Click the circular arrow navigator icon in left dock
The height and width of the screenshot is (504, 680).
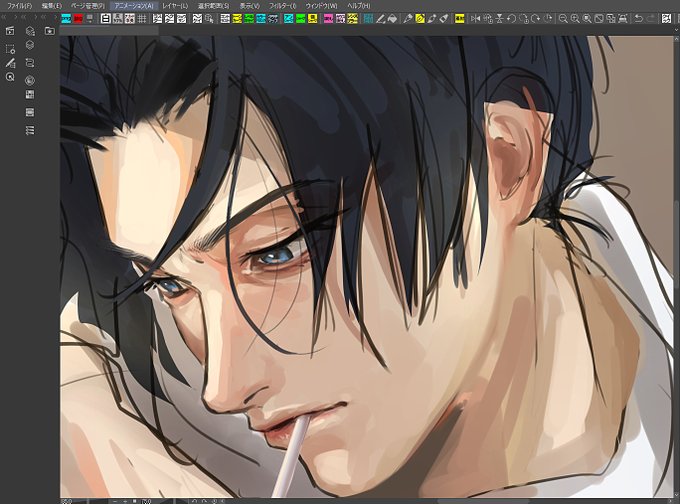click(x=10, y=77)
